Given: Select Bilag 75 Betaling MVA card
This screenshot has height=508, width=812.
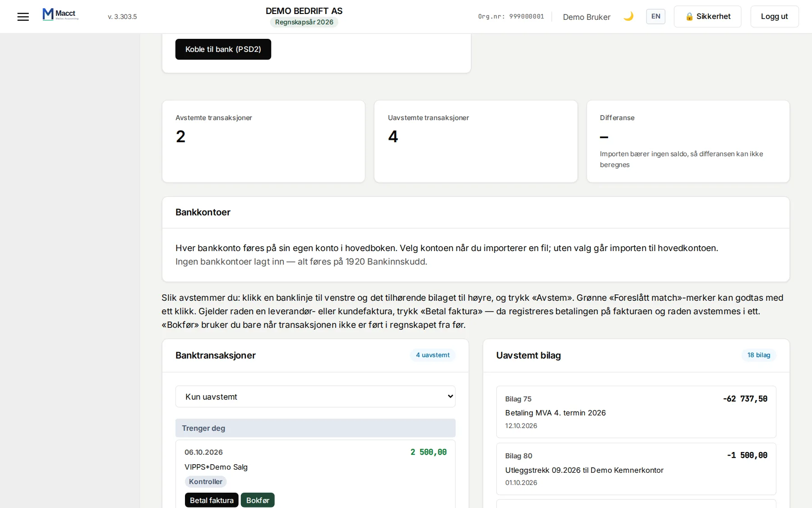Looking at the screenshot, I should tap(636, 412).
